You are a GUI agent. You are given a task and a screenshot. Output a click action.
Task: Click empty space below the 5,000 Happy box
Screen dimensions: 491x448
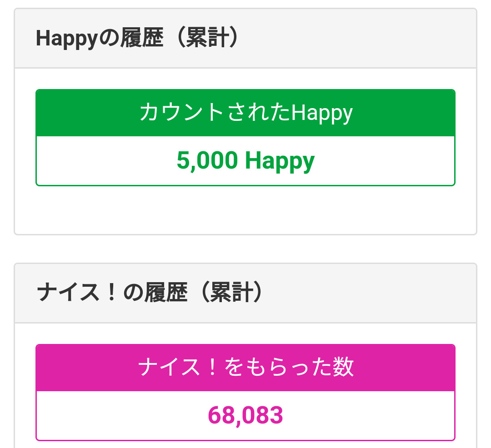[x=245, y=209]
